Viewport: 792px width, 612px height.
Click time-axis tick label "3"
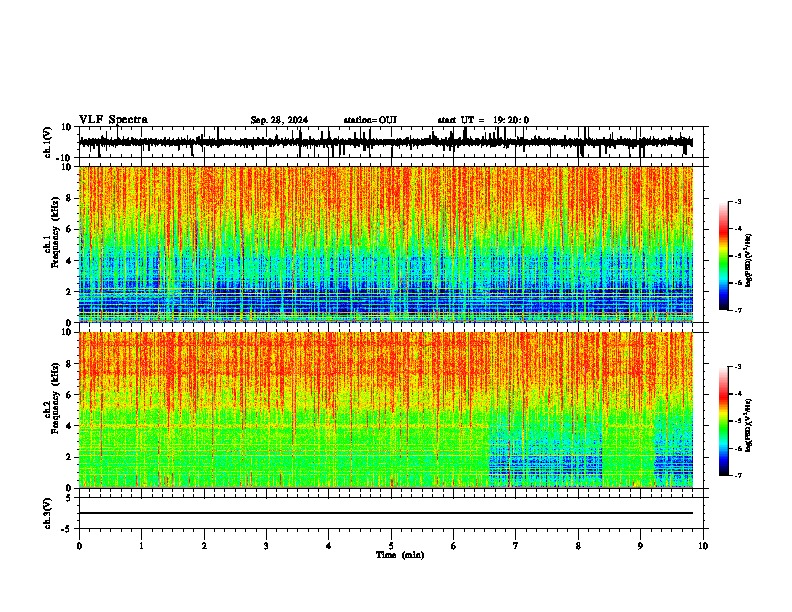point(266,546)
